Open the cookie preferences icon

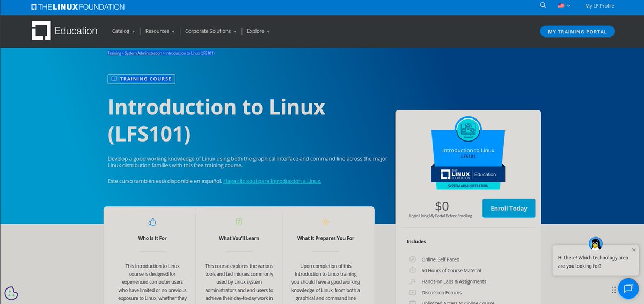12,293
